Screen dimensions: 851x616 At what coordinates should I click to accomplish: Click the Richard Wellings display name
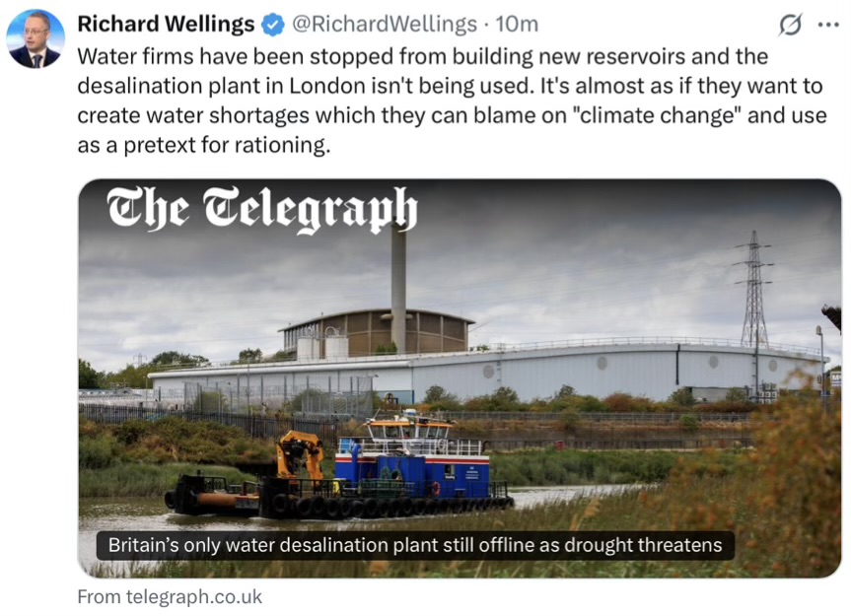166,25
